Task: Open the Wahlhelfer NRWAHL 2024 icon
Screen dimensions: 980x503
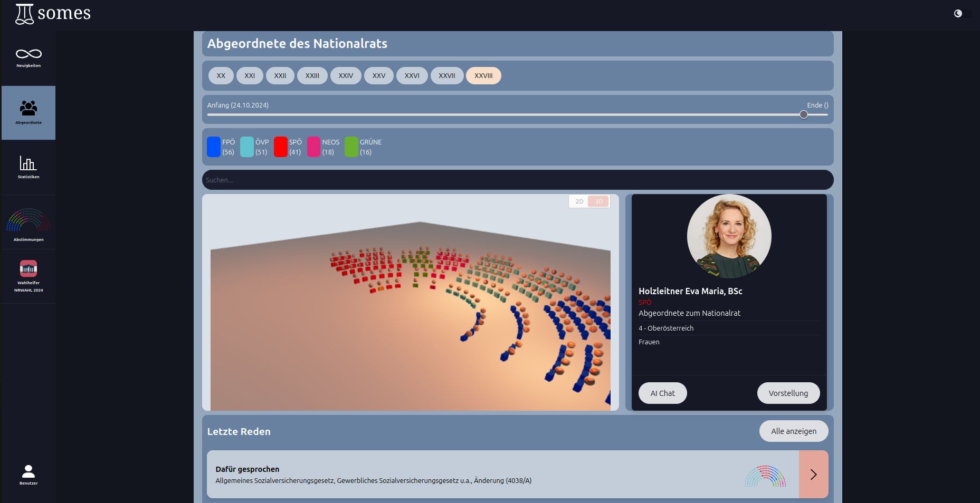Action: coord(28,269)
